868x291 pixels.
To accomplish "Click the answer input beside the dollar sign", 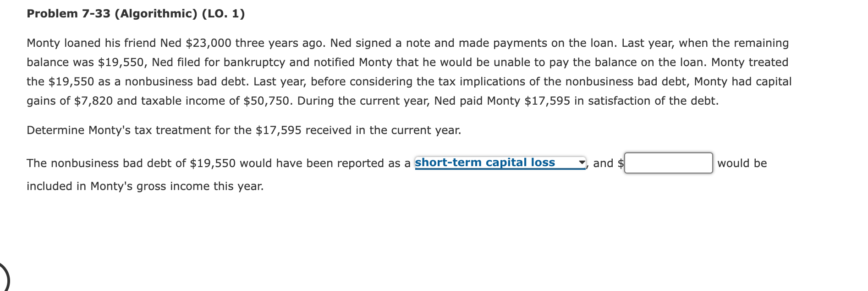I will 669,163.
